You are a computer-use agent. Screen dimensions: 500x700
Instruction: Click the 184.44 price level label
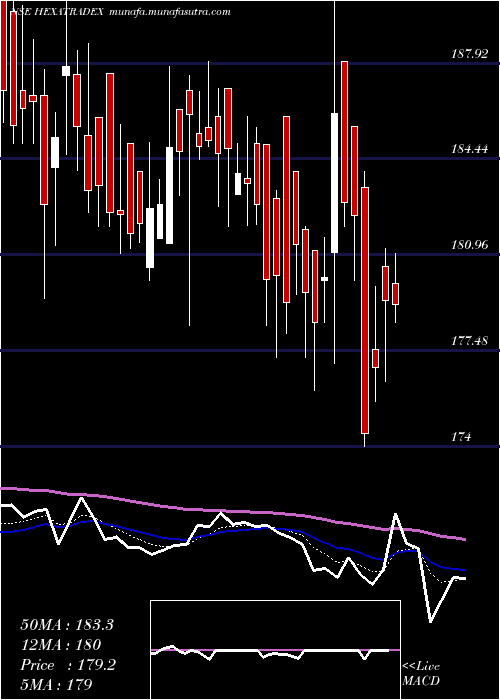click(469, 149)
